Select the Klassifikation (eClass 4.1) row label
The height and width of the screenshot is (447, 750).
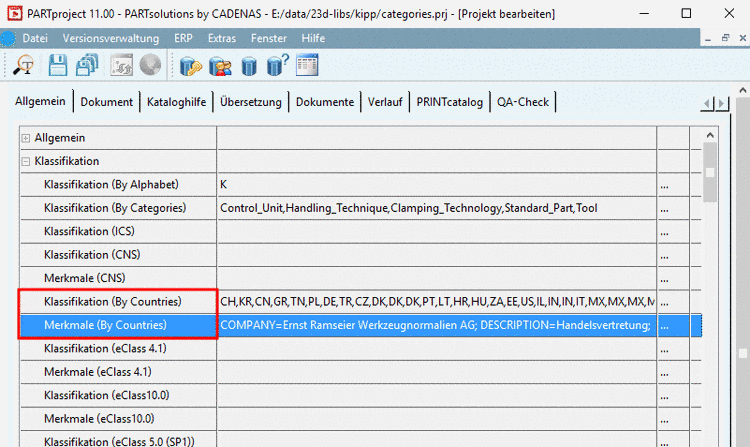105,349
